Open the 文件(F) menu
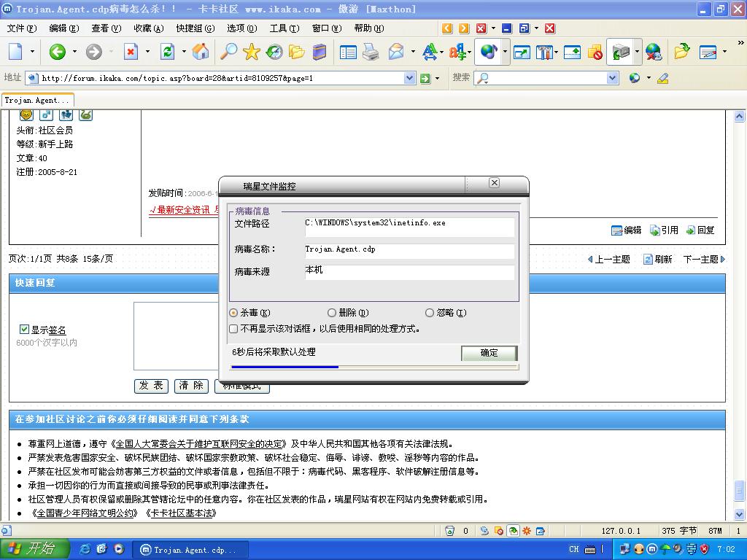The height and width of the screenshot is (560, 747). [x=21, y=28]
